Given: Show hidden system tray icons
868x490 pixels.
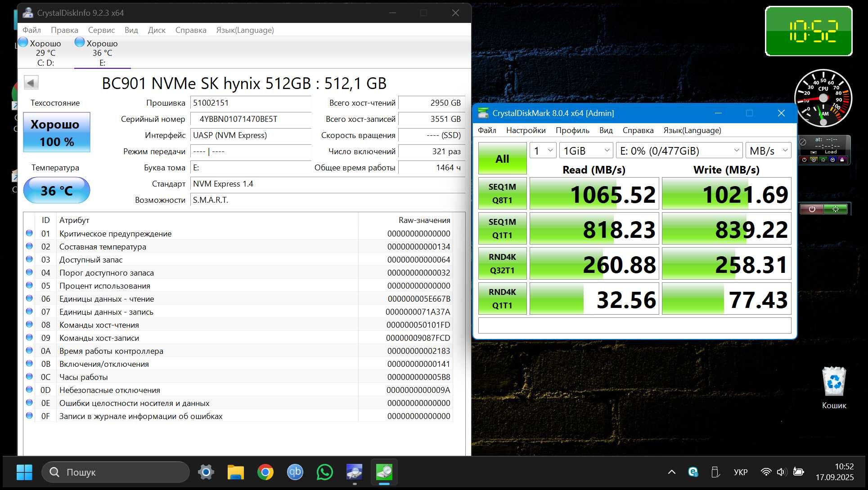Looking at the screenshot, I should (x=672, y=472).
